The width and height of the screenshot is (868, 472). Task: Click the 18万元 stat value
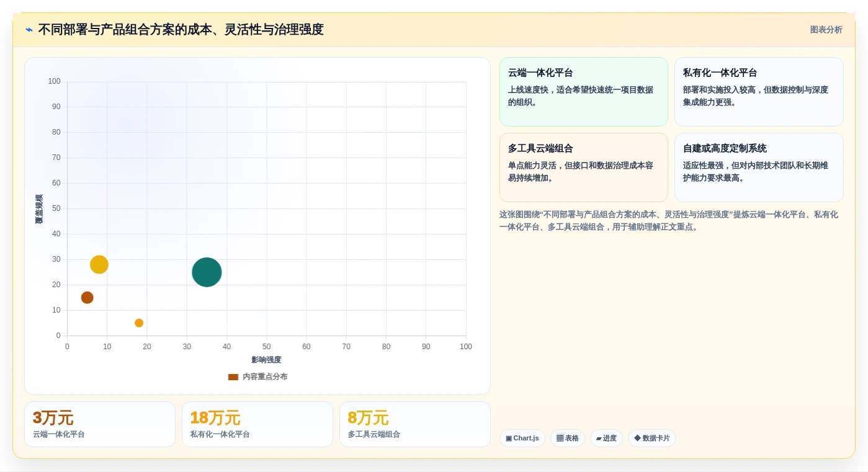(x=215, y=418)
